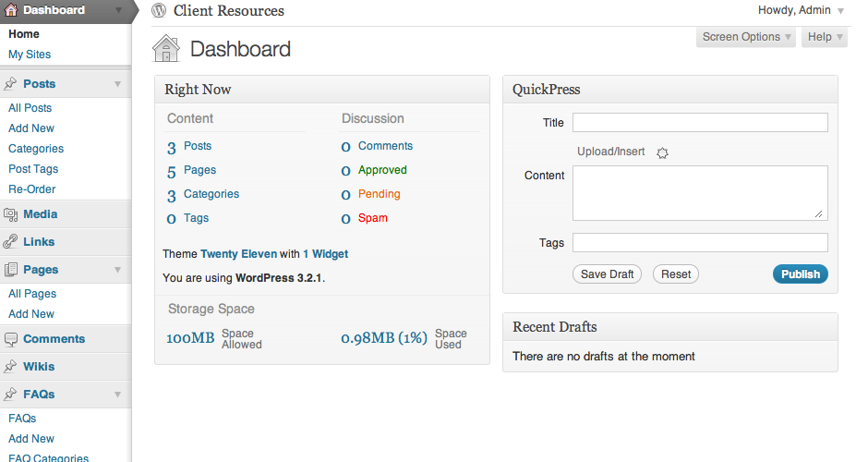Expand the Screen Options dropdown
868x462 pixels.
point(747,37)
